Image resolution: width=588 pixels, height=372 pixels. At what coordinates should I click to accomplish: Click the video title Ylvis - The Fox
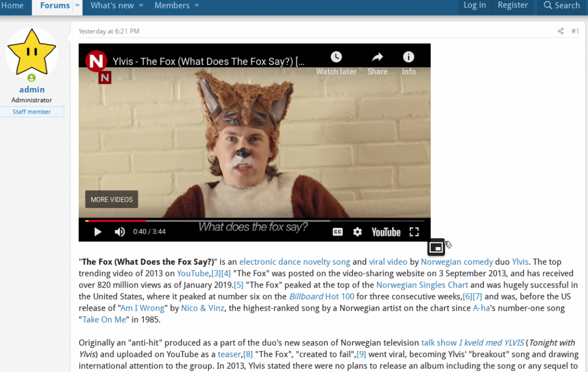point(208,61)
